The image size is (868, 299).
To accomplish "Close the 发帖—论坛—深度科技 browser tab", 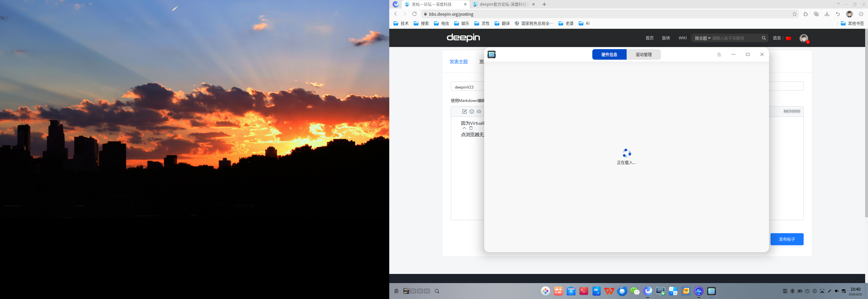I will coord(465,4).
